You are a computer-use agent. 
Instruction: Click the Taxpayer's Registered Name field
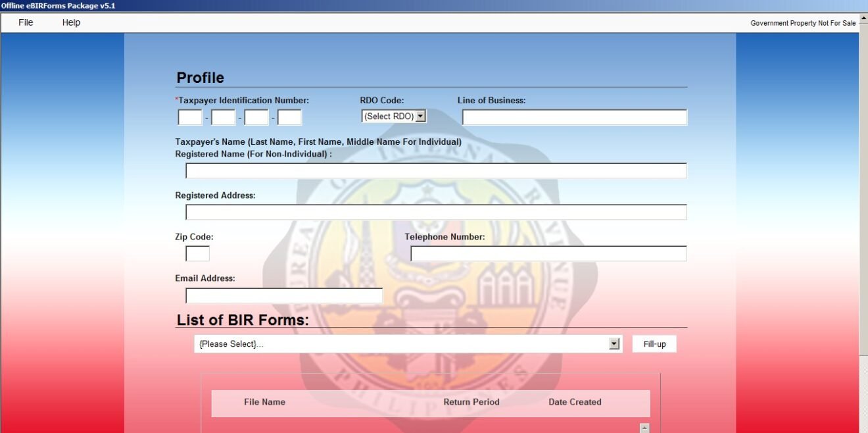(436, 171)
